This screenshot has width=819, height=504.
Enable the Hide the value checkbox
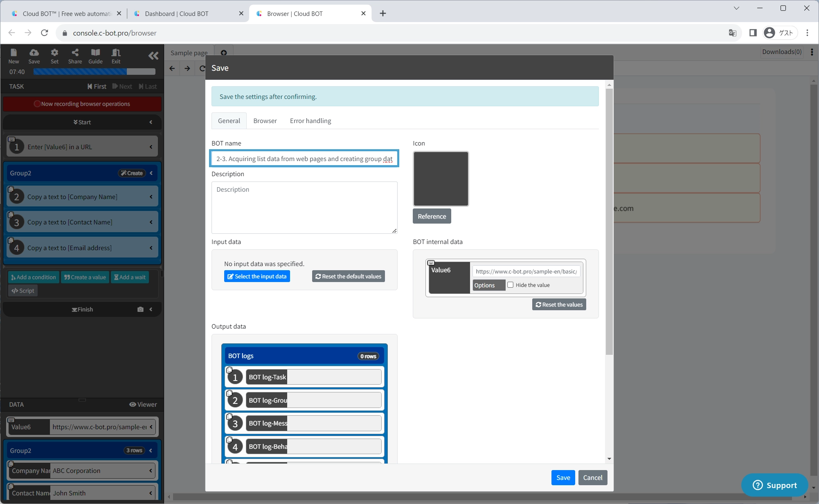click(x=511, y=285)
